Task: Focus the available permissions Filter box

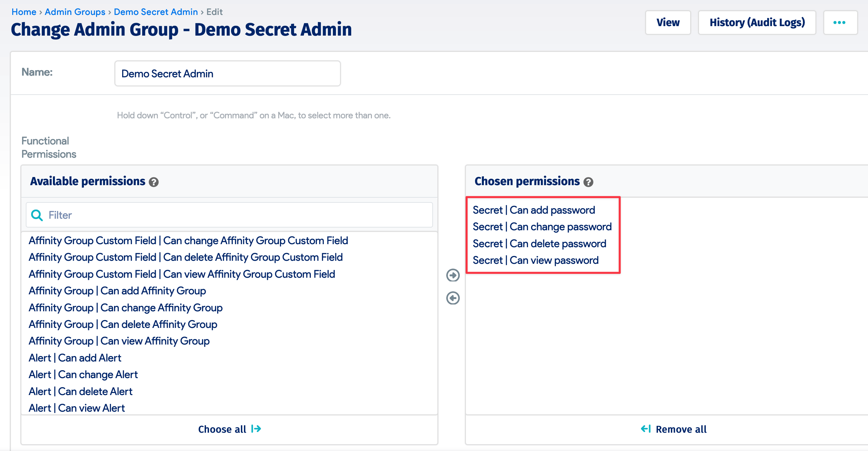Action: (238, 215)
